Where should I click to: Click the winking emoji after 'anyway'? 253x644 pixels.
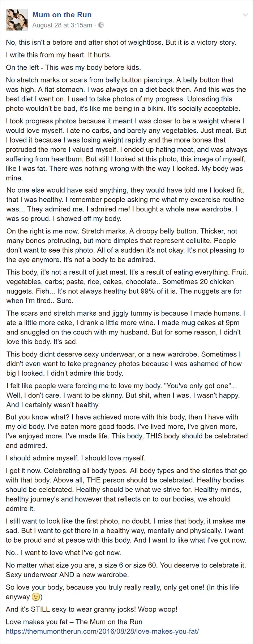click(36, 597)
